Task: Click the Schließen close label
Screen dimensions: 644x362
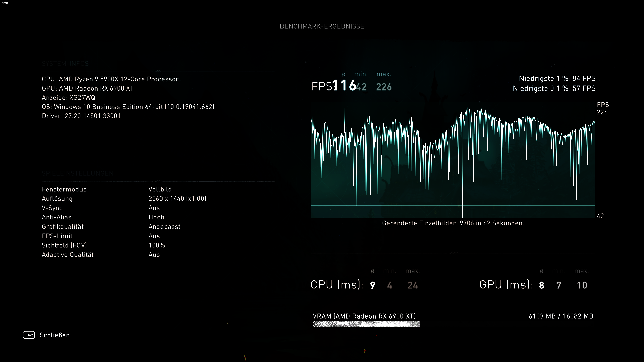Action: (55, 335)
